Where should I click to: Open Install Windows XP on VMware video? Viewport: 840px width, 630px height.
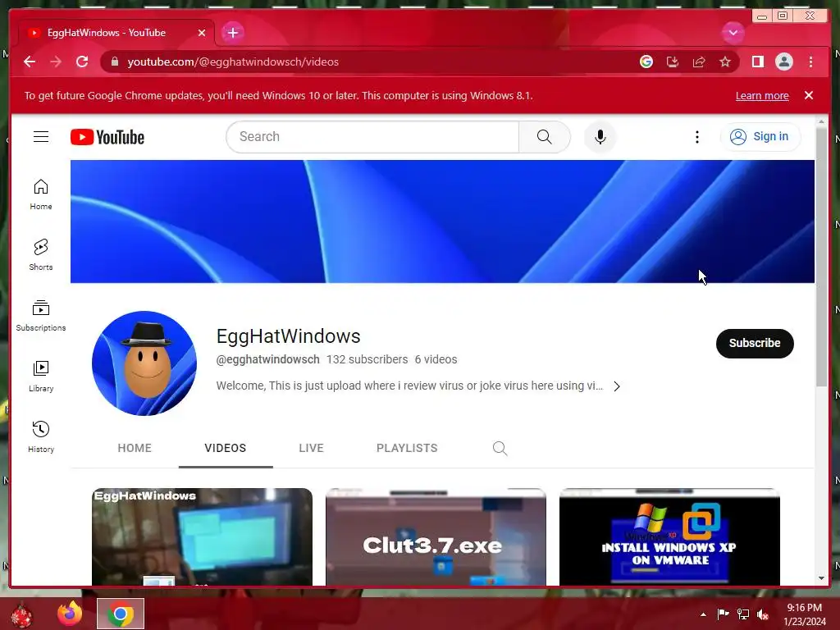[x=669, y=536]
